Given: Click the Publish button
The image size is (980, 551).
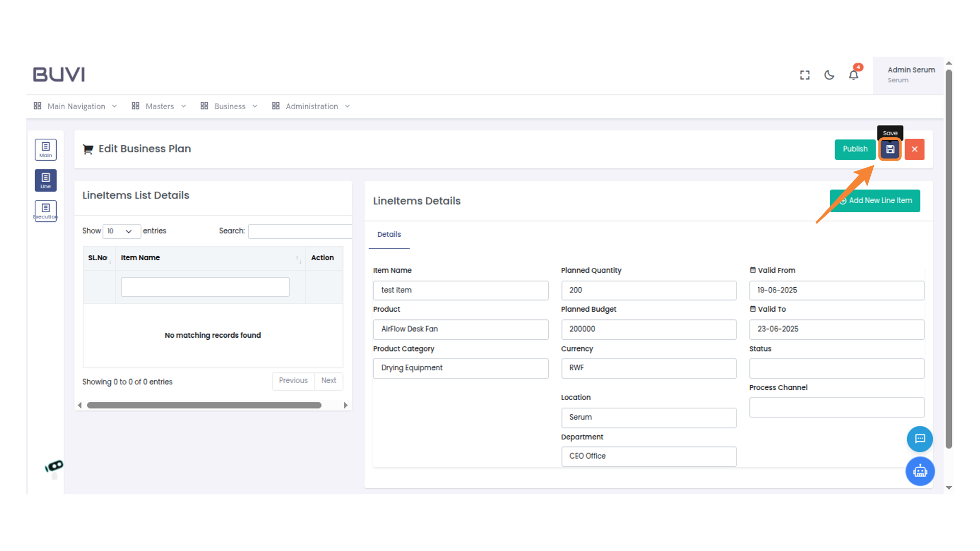Looking at the screenshot, I should point(855,149).
